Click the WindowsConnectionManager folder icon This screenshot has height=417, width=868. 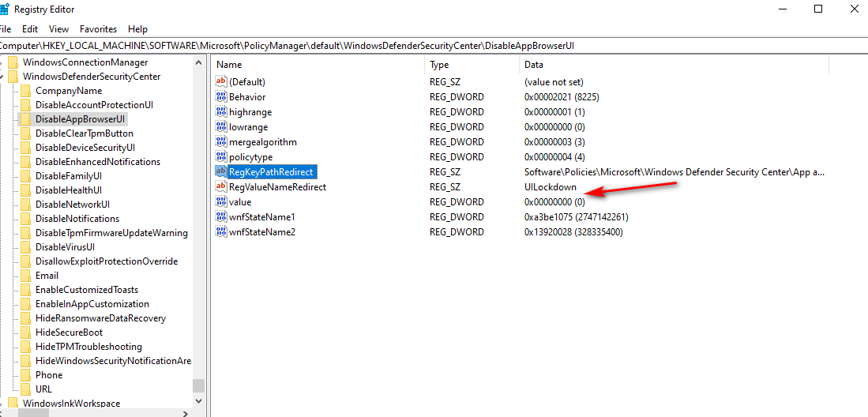point(13,62)
